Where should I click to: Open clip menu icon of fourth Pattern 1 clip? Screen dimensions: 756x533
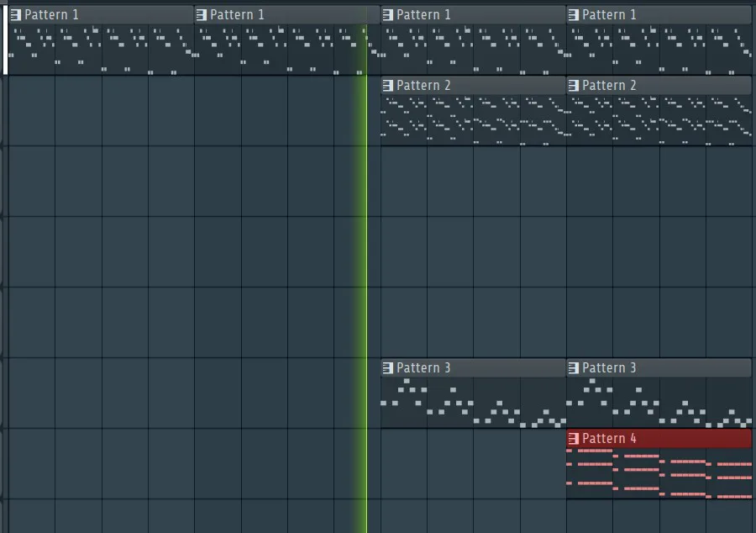(x=573, y=15)
